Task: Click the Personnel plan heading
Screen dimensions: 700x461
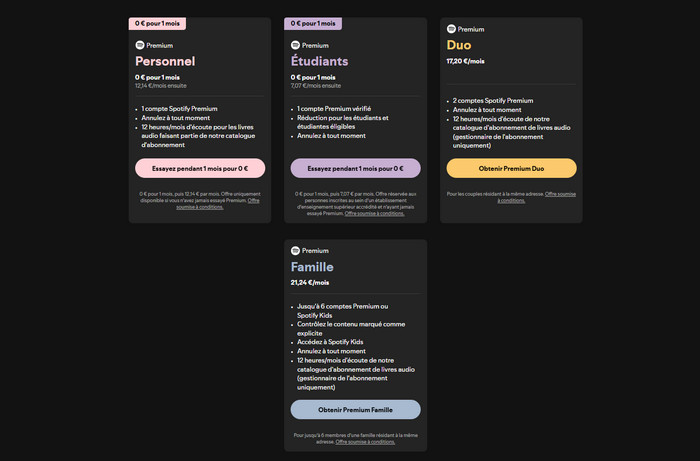Action: tap(165, 61)
